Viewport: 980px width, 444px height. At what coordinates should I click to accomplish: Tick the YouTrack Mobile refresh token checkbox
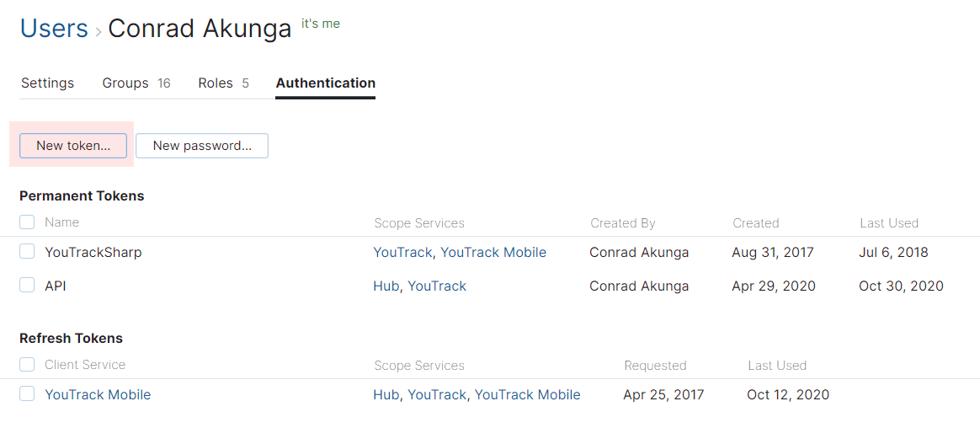point(27,394)
